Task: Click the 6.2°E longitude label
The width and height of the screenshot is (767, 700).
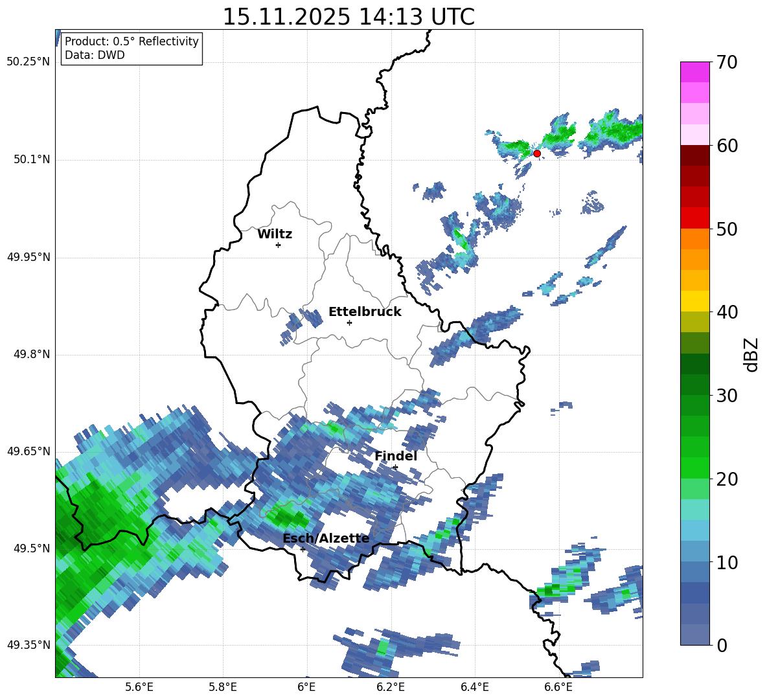Action: [x=391, y=687]
